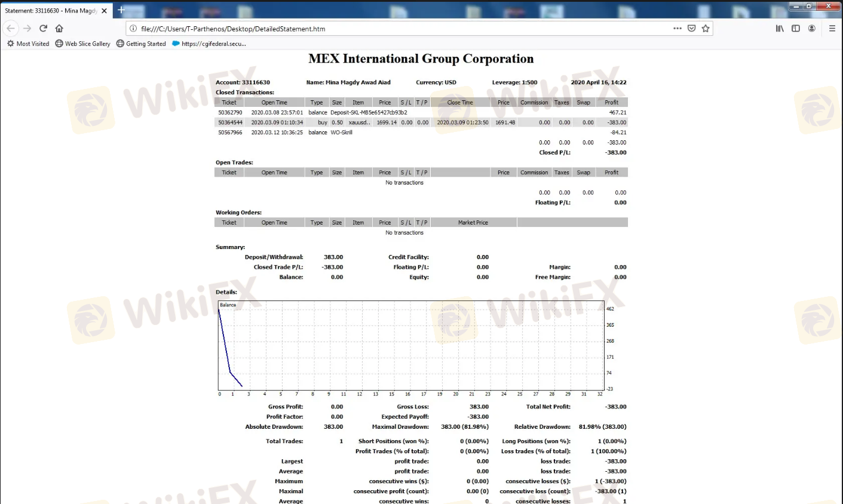Go to the browser Home page
This screenshot has height=504, width=843.
tap(59, 28)
